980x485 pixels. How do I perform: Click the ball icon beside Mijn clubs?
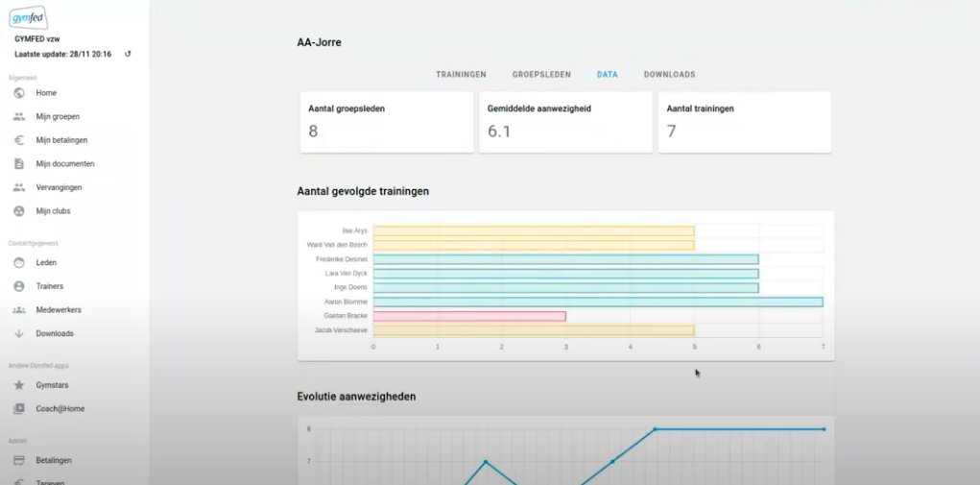click(19, 211)
